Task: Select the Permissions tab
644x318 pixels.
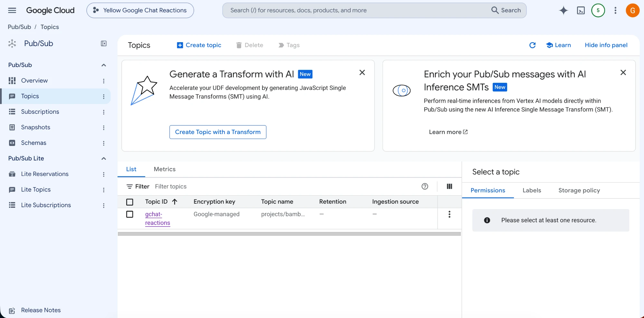Action: point(488,190)
